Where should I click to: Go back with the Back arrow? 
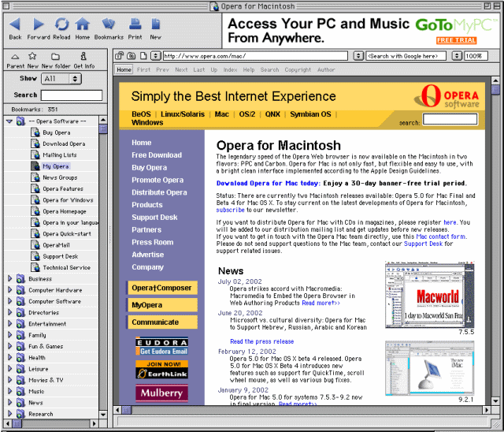click(x=15, y=28)
